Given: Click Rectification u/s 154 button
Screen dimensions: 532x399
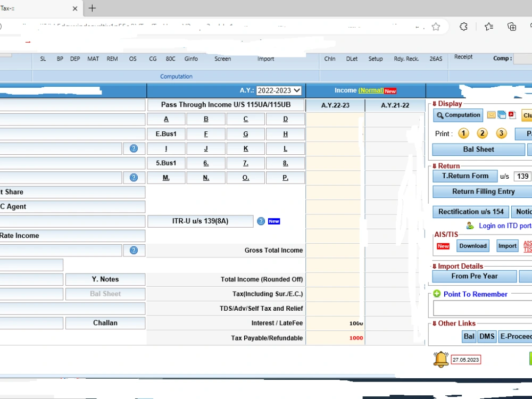Looking at the screenshot, I should click(471, 212).
